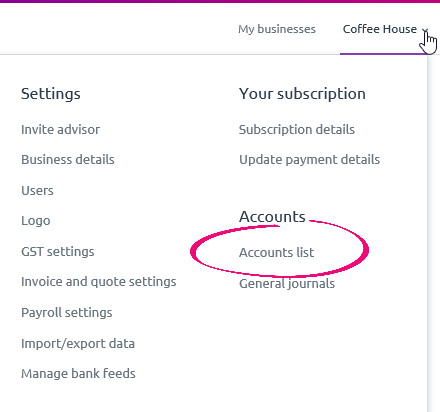Open the circled Accounts list link
Image resolution: width=440 pixels, height=412 pixels.
[276, 252]
